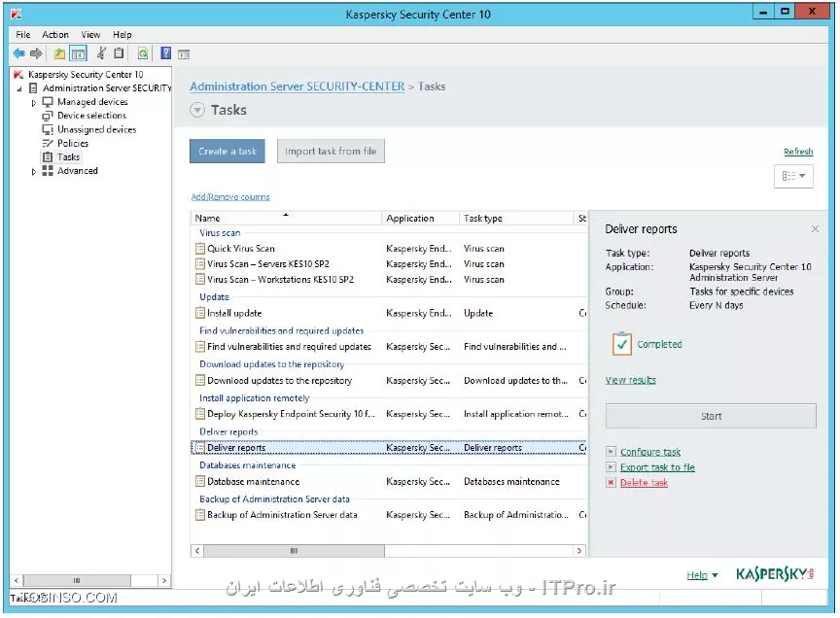840x618 pixels.
Task: Open the Help dropdown beside the Kaspersky logo
Action: tap(702, 575)
